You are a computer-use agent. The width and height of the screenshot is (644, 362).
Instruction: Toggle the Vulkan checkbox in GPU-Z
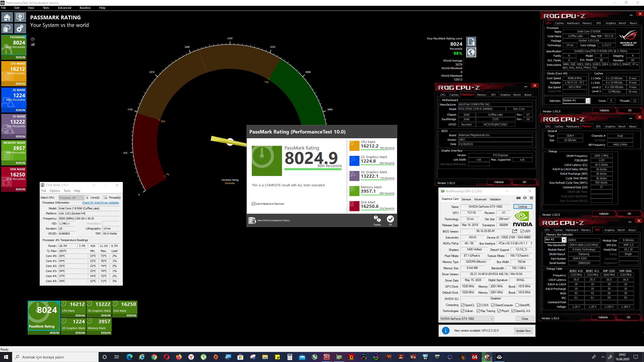(x=462, y=311)
